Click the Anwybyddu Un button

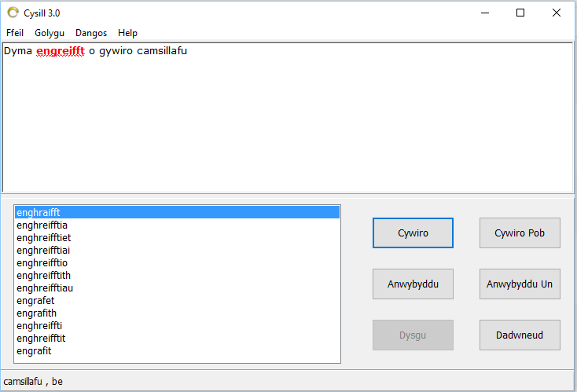pos(520,284)
